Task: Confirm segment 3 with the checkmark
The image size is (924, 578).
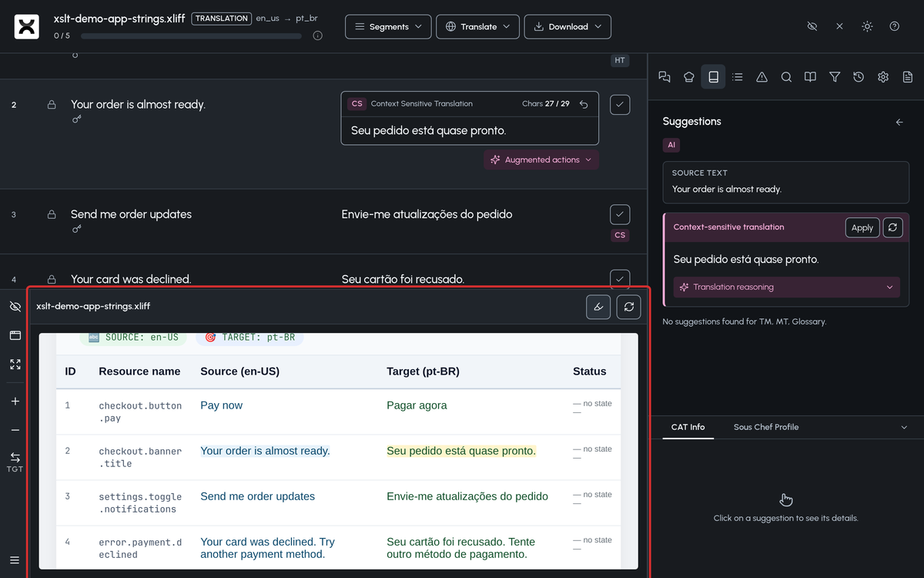Action: [x=620, y=214]
